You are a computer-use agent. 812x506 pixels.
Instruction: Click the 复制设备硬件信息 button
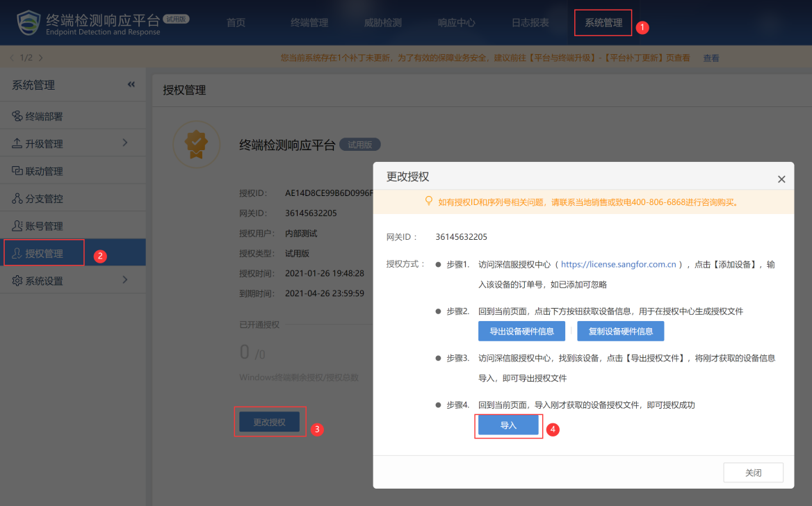[x=620, y=332]
